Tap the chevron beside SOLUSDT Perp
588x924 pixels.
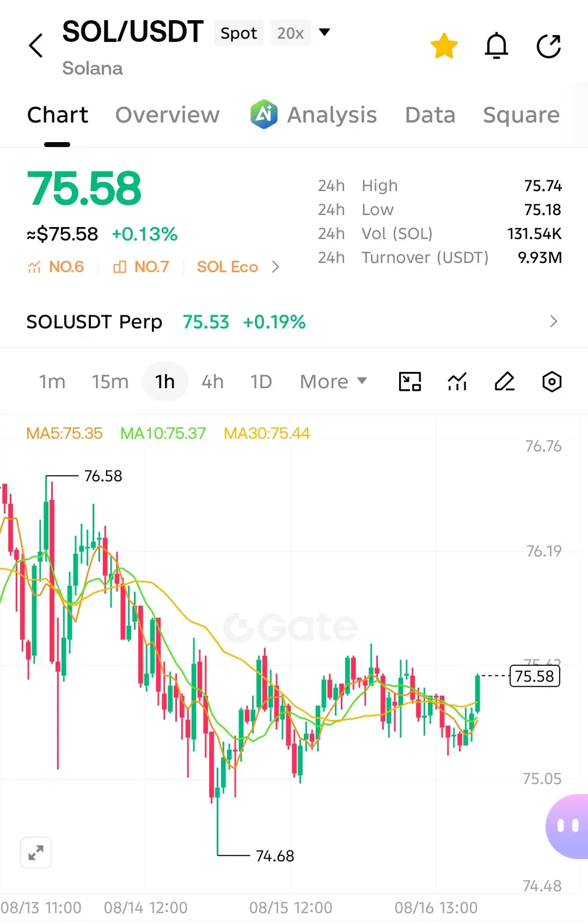(554, 321)
